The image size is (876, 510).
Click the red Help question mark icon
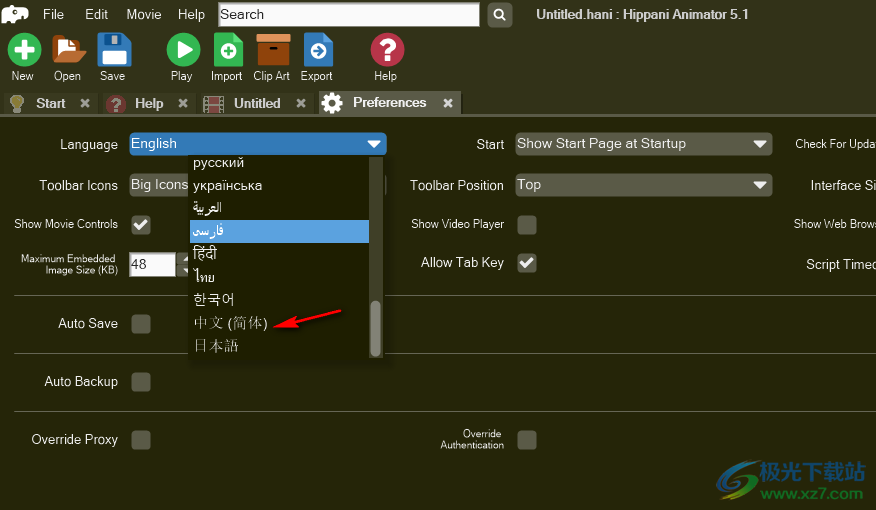coord(386,50)
